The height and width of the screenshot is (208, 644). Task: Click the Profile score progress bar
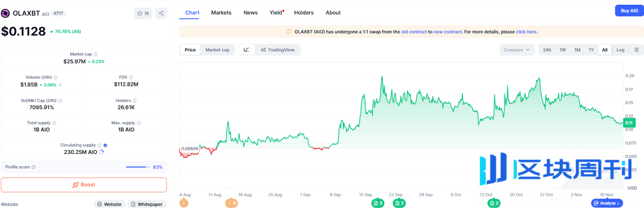tap(138, 167)
